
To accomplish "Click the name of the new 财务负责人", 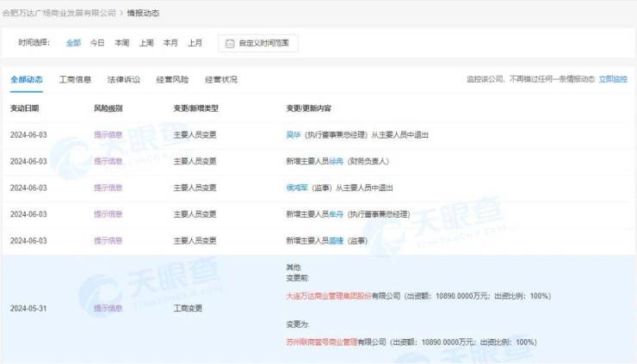I will 336,161.
